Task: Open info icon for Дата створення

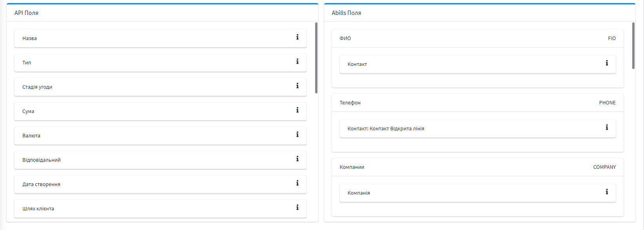Action: (x=297, y=183)
